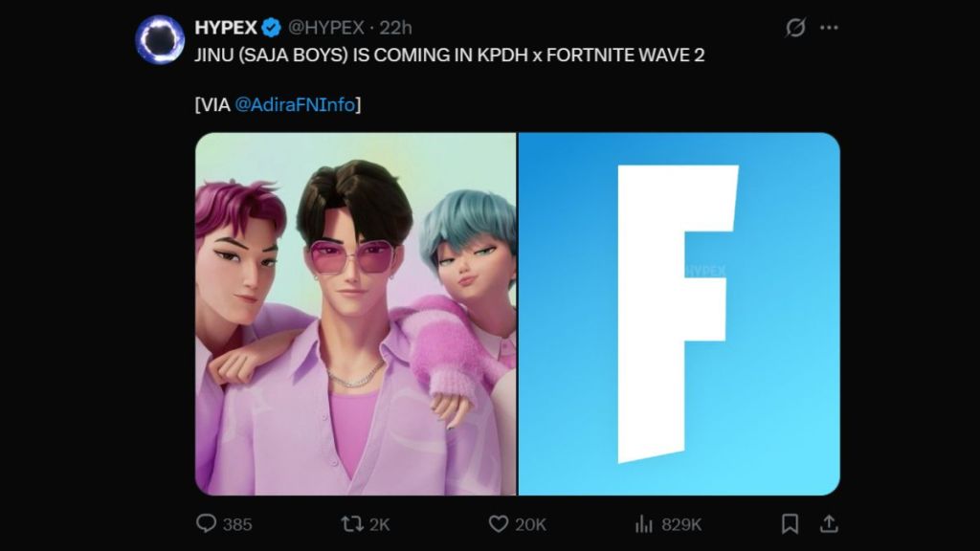The width and height of the screenshot is (980, 551).
Task: Visit the @HYPEX handle
Action: coord(328,28)
